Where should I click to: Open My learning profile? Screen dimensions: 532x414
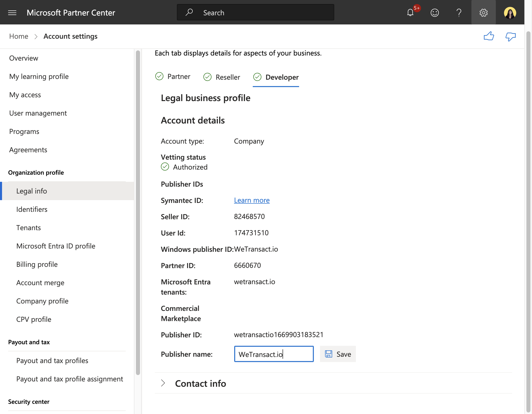coord(39,76)
